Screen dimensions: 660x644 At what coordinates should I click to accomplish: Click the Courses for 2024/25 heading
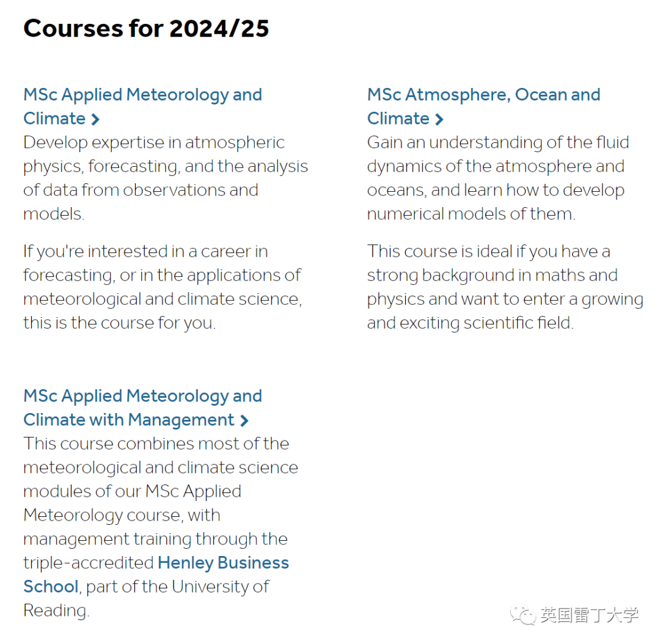tap(146, 28)
